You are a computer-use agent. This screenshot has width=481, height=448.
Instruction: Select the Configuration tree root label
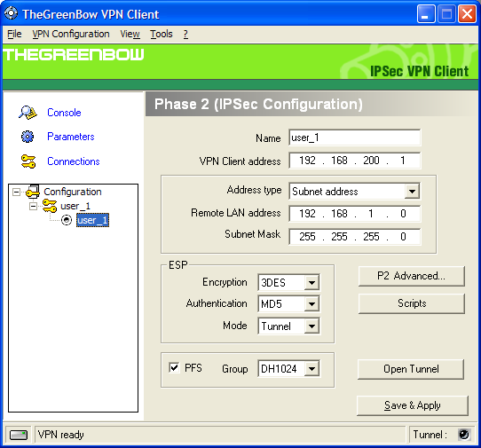tap(73, 192)
